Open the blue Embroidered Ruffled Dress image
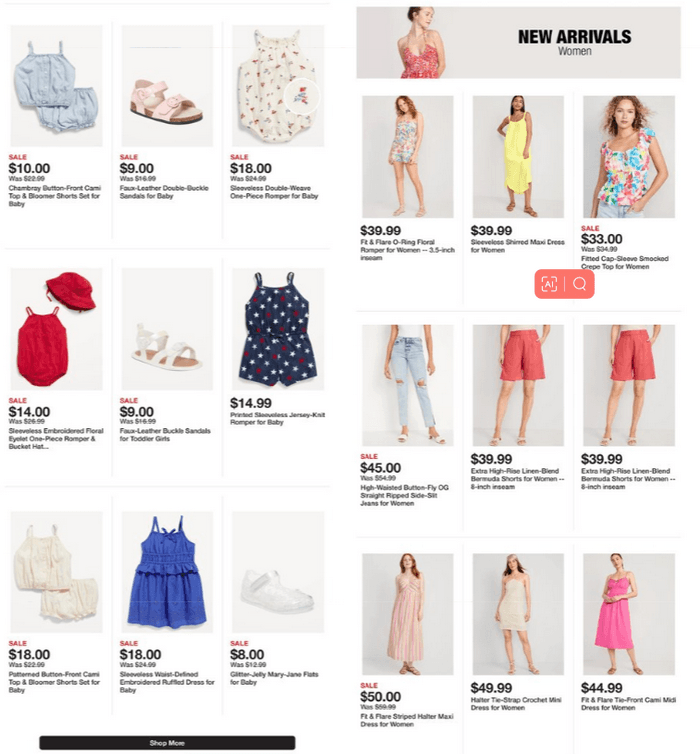Image resolution: width=700 pixels, height=754 pixels. (167, 572)
